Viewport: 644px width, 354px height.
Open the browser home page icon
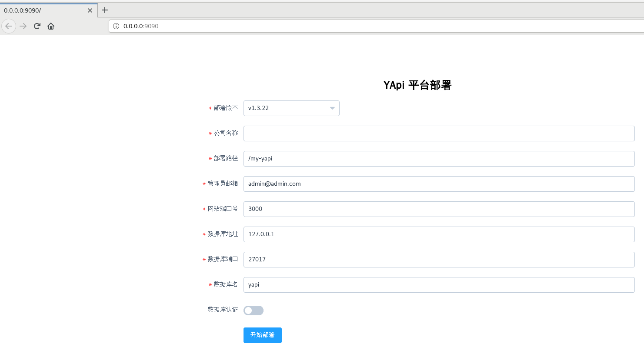pyautogui.click(x=50, y=26)
